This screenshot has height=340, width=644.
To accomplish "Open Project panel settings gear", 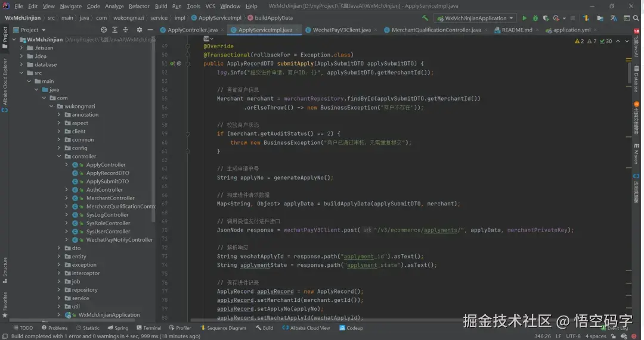I will (140, 30).
